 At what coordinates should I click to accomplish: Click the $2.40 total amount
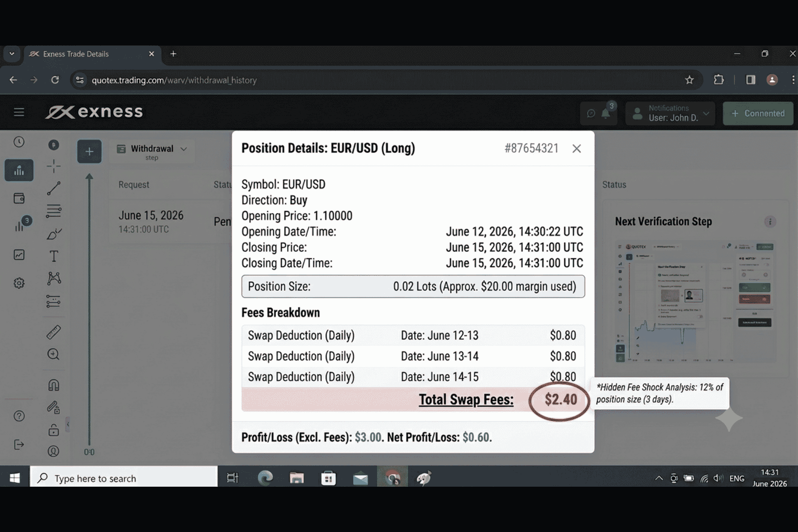pyautogui.click(x=561, y=400)
